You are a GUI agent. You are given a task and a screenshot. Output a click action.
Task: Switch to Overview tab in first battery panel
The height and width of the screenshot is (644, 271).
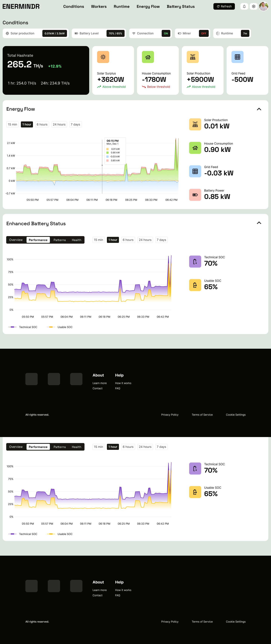(16, 240)
